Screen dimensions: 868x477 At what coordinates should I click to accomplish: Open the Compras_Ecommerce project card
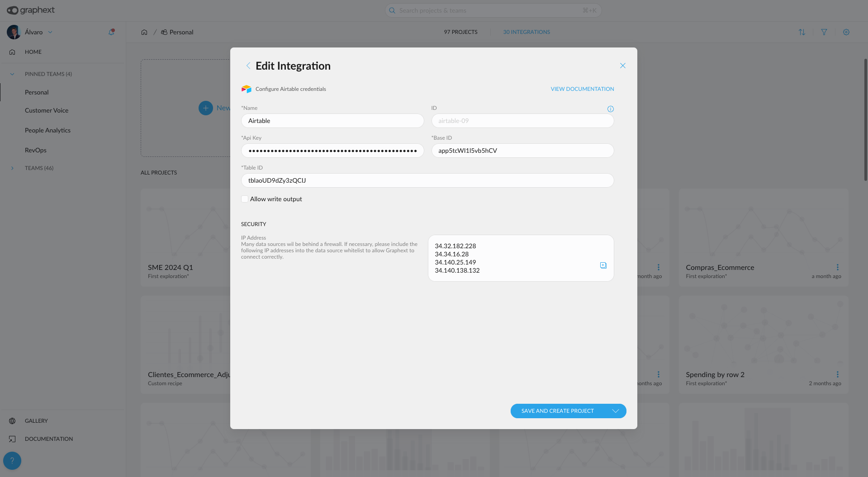[x=763, y=237]
